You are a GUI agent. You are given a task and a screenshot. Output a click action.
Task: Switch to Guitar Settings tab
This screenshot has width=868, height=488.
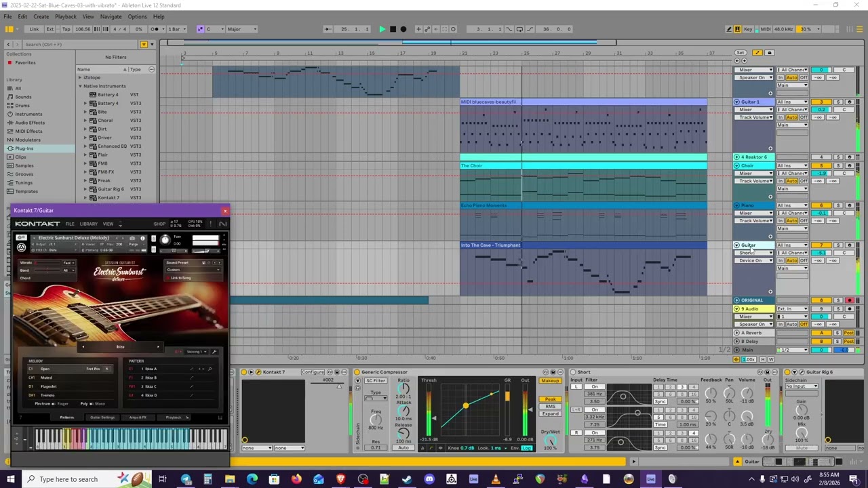click(102, 418)
